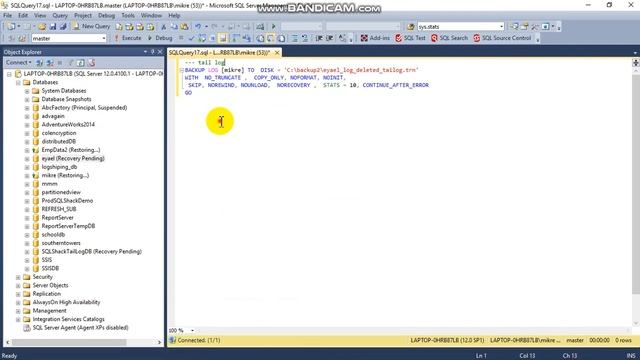Image resolution: width=640 pixels, height=360 pixels.
Task: Click the Save All icon
Action: coord(63,27)
